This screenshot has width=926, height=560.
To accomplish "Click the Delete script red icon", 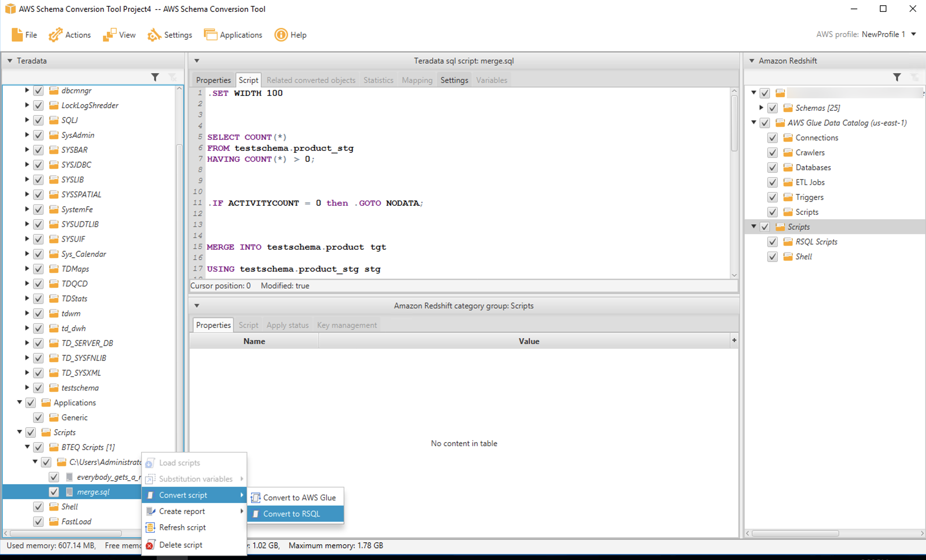I will click(x=150, y=545).
